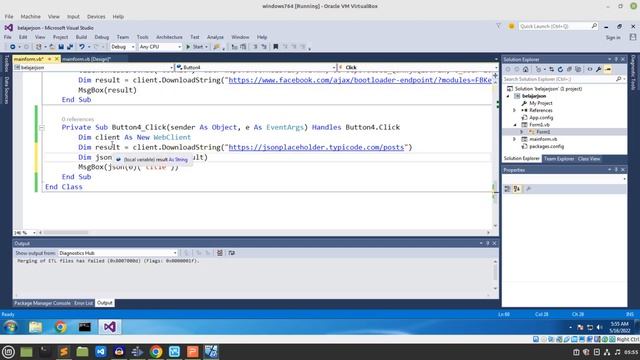
Task: Click Home icon in Solution Explorer
Action: 526,69
